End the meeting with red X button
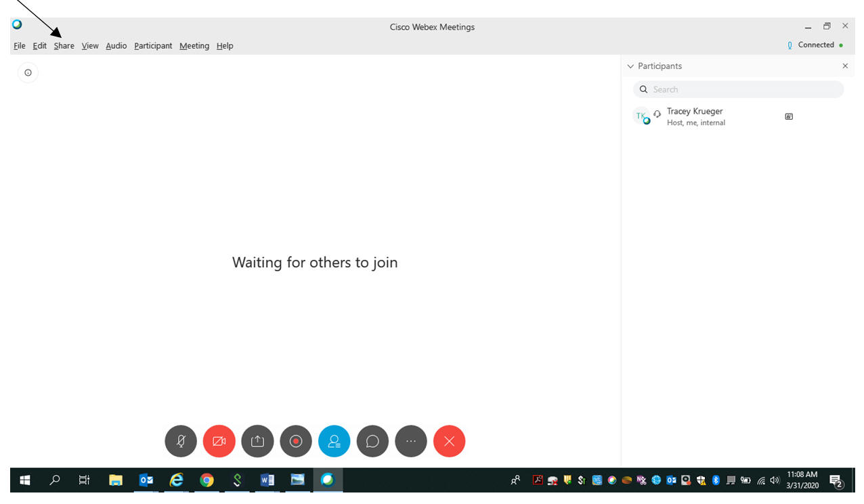This screenshot has height=504, width=864. [x=449, y=441]
